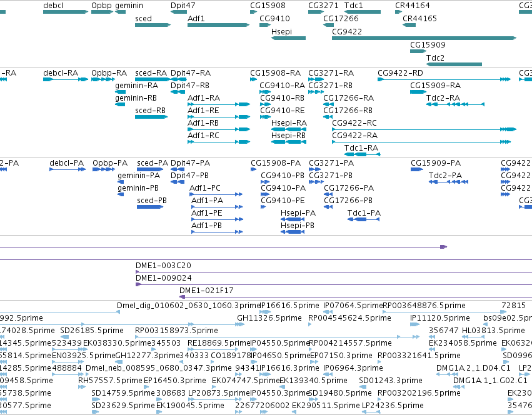Screen dimensions: 532x415
Task: Select the Tdc1-PA protein feature
Action: (x=363, y=219)
